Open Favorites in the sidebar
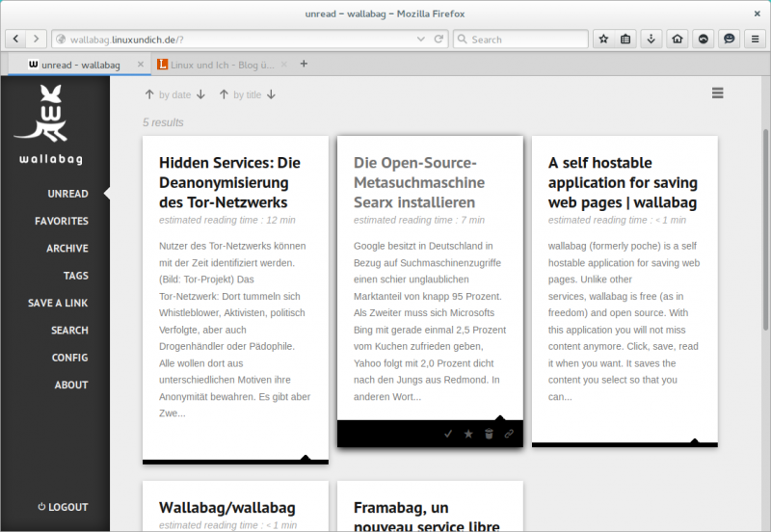771x532 pixels. coord(62,221)
